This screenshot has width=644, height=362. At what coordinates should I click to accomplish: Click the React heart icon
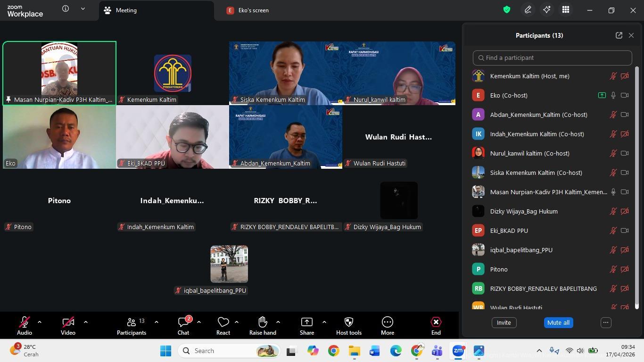223,325
